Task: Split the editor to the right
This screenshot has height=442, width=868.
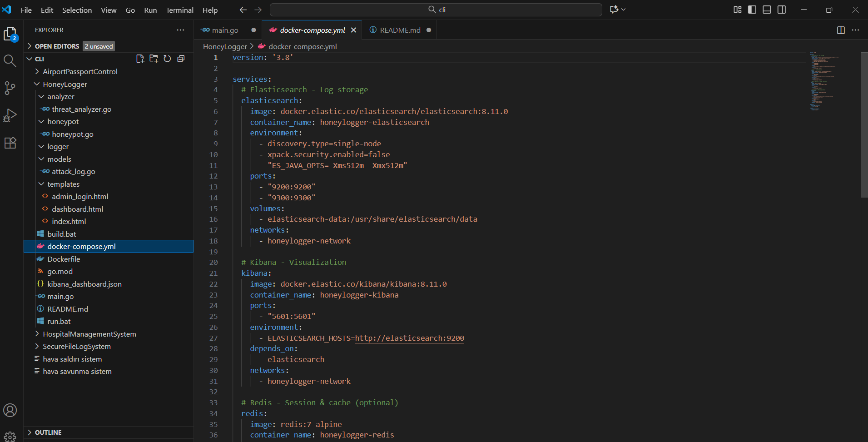Action: (x=841, y=30)
